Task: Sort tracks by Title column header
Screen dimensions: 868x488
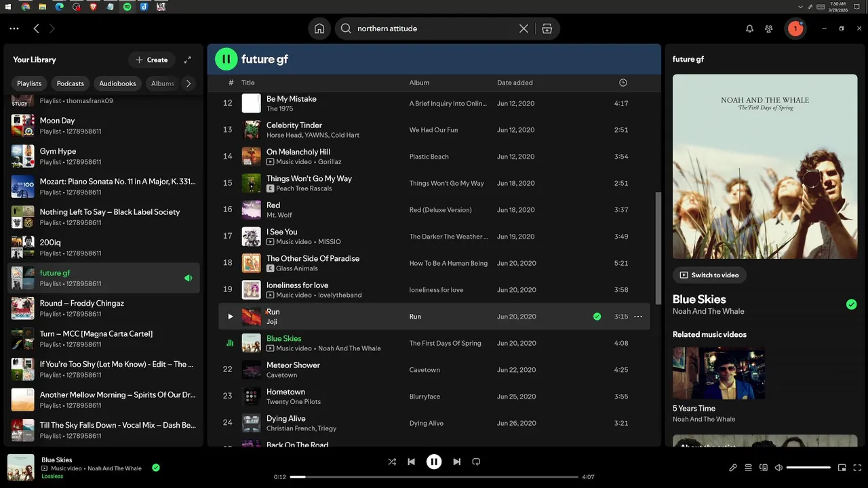Action: [x=248, y=83]
